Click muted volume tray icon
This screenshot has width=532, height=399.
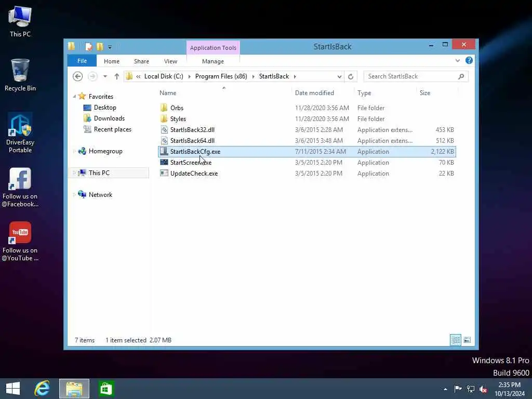pos(484,389)
